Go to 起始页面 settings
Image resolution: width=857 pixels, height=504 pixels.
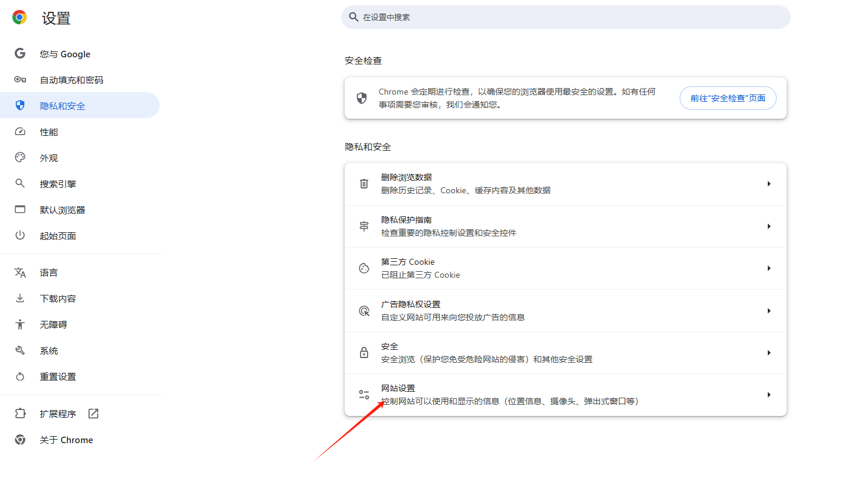(80, 236)
